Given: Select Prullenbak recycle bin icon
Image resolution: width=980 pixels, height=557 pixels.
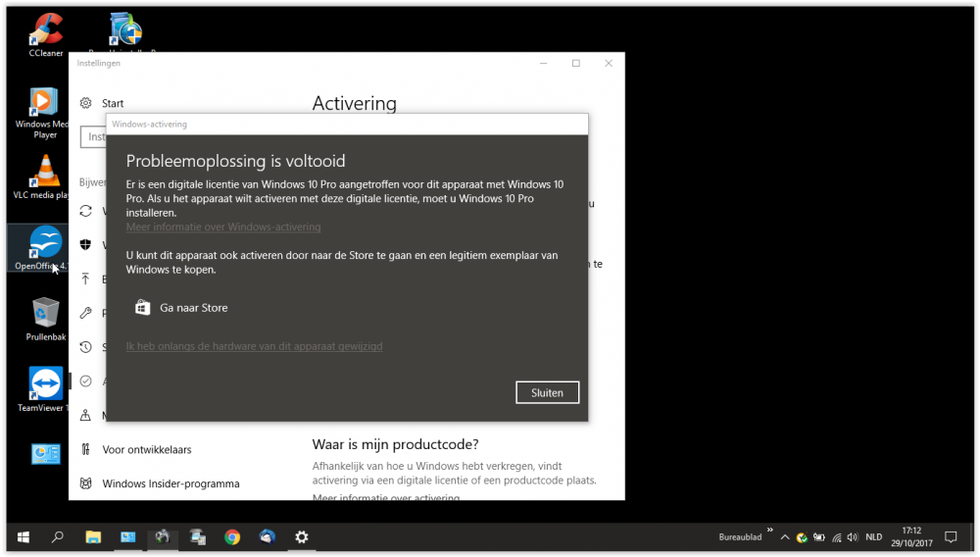Looking at the screenshot, I should point(46,319).
